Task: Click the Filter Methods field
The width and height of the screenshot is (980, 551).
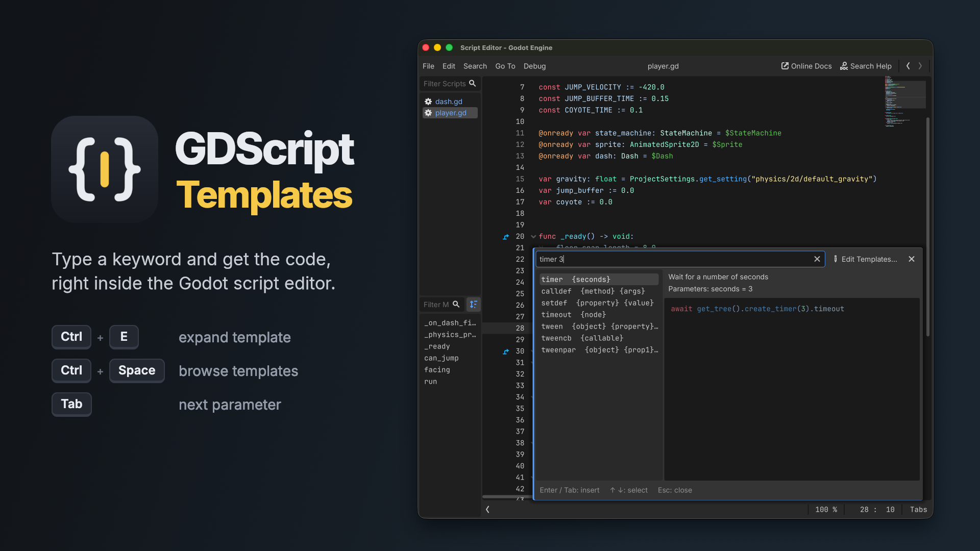Action: [442, 305]
